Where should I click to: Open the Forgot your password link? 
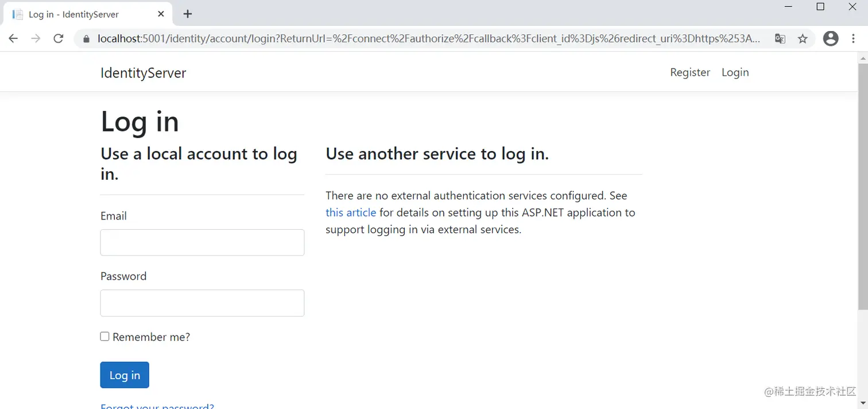coord(157,406)
